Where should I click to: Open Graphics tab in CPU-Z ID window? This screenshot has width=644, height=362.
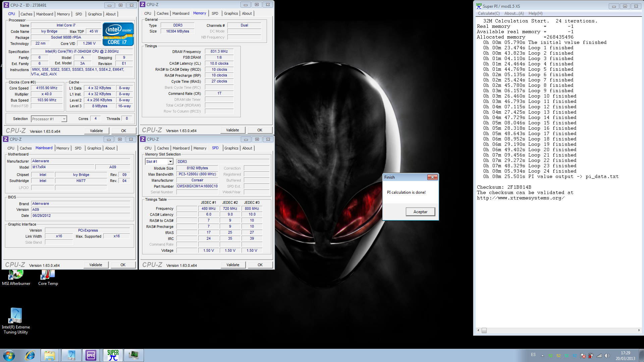click(95, 14)
